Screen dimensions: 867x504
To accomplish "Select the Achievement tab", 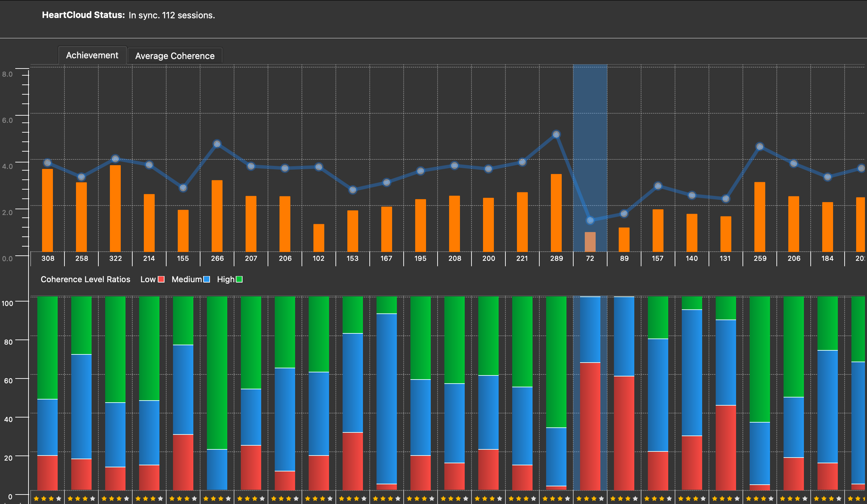I will 92,55.
